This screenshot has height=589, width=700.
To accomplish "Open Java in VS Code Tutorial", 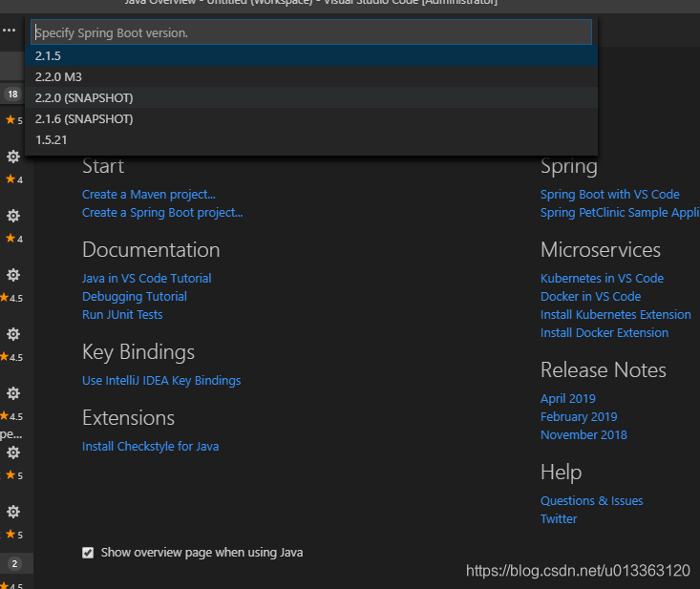I will click(146, 279).
